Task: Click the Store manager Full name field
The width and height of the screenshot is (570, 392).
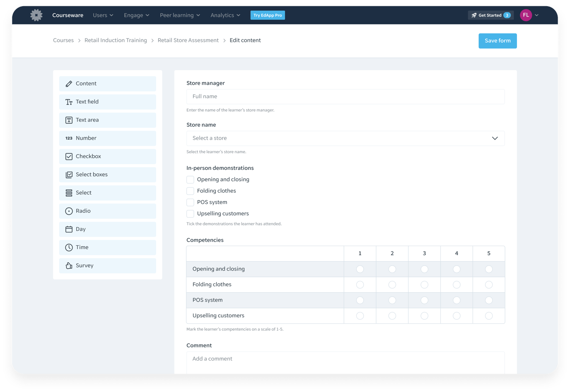Action: 345,97
